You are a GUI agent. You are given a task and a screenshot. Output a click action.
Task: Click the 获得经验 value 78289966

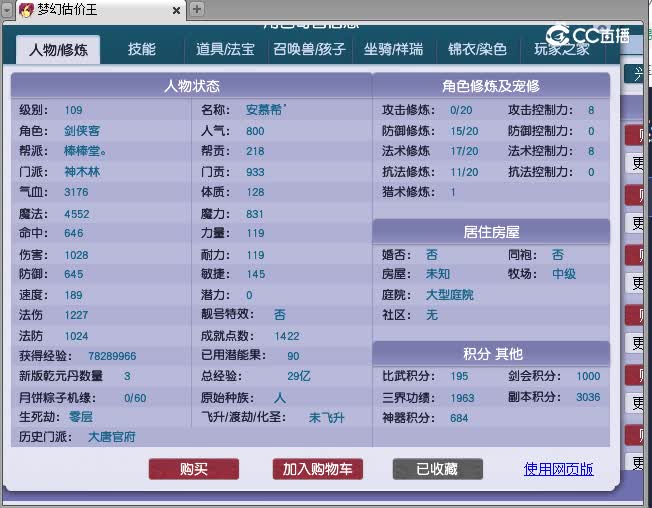coord(112,356)
